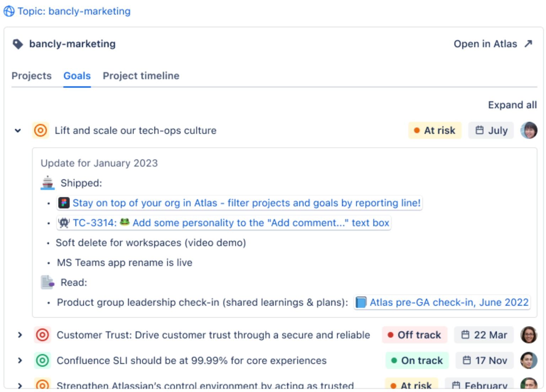
Task: Click the globe icon beside Topic: bancly-marketing
Action: [x=9, y=11]
